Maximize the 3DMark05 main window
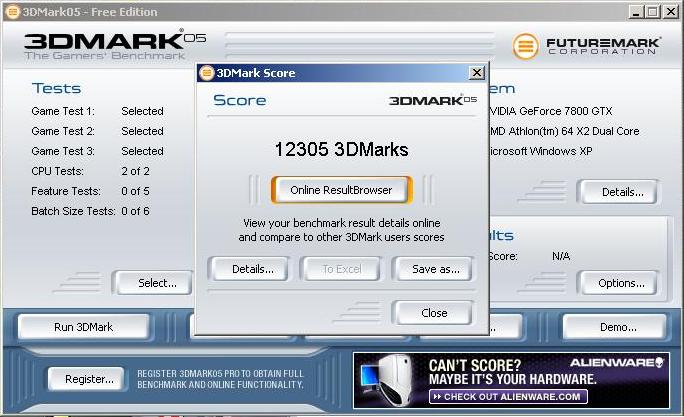The height and width of the screenshot is (417, 684). pos(653,12)
